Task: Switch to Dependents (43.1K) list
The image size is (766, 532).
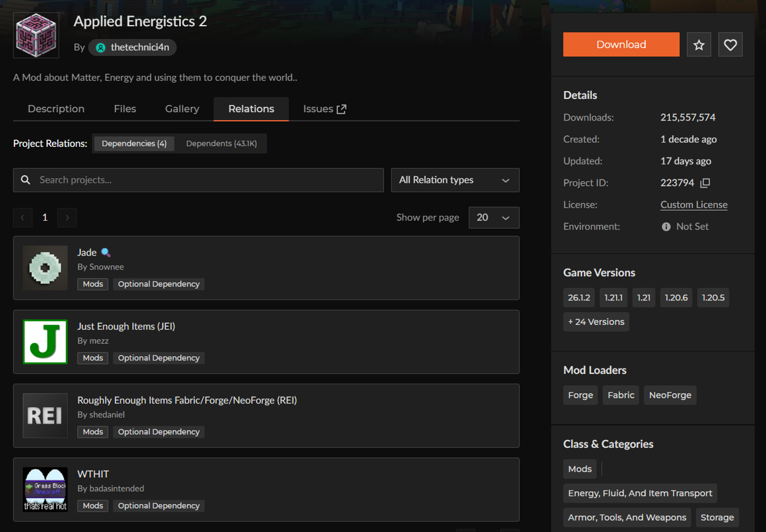Action: 222,143
